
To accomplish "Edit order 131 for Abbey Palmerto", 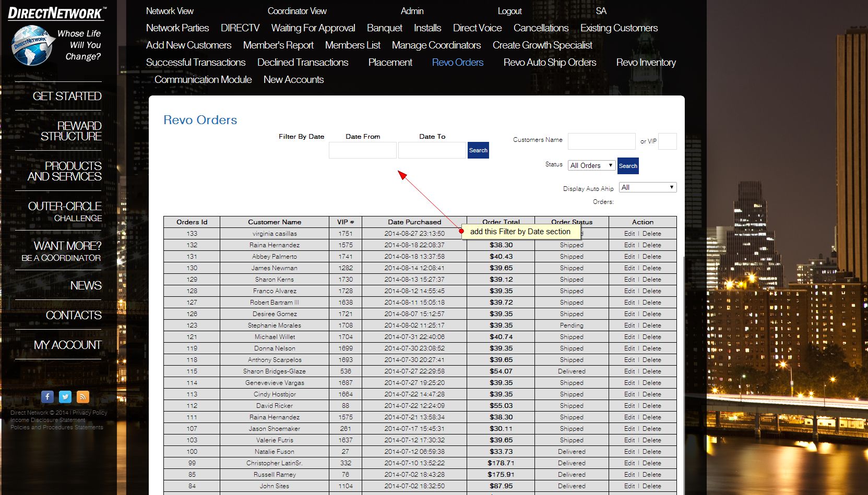I will pyautogui.click(x=629, y=257).
